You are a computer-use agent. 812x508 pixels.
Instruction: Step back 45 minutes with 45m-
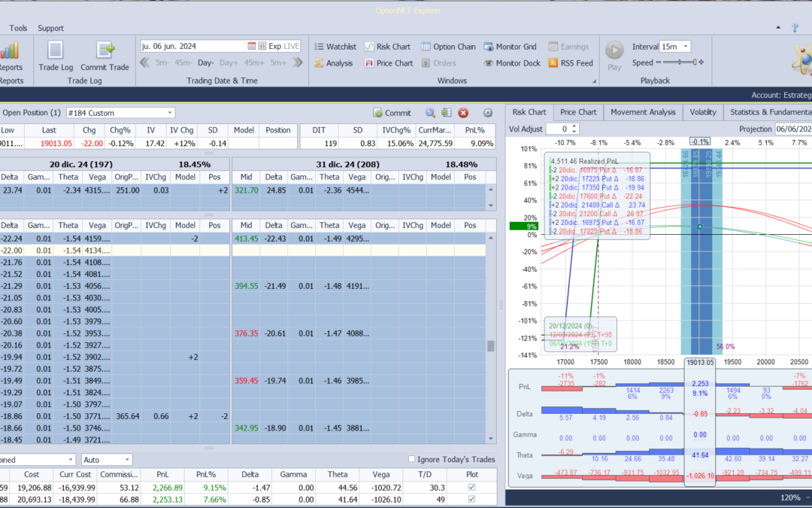tap(183, 62)
